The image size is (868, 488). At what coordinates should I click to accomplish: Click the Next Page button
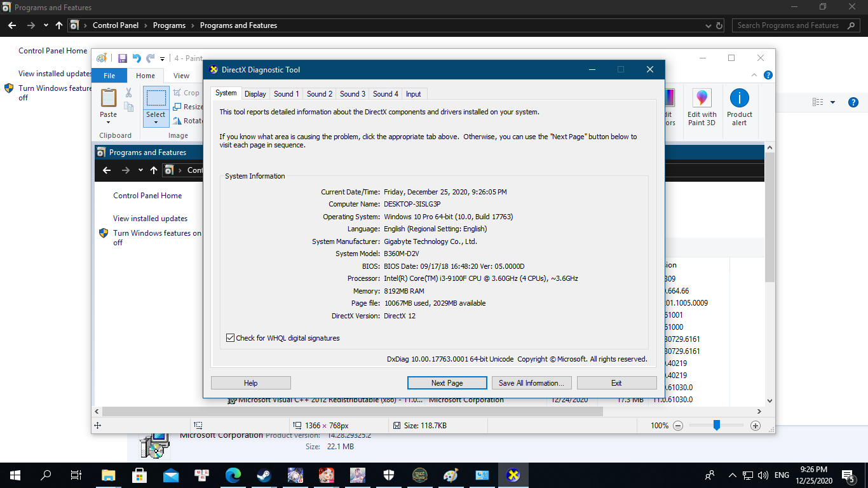point(447,383)
